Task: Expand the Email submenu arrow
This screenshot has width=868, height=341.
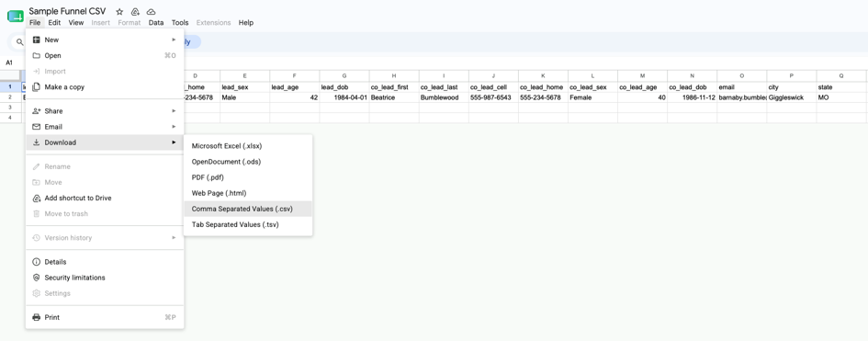Action: click(174, 127)
